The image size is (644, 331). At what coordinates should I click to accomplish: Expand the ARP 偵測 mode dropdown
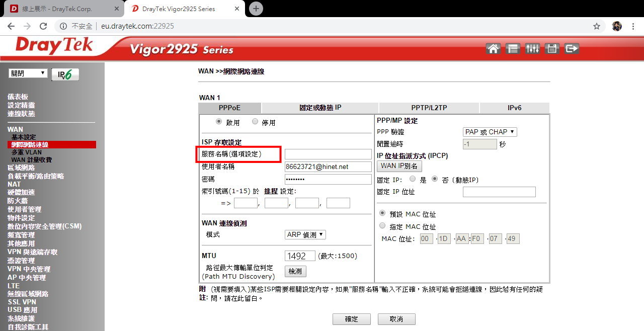click(x=305, y=234)
